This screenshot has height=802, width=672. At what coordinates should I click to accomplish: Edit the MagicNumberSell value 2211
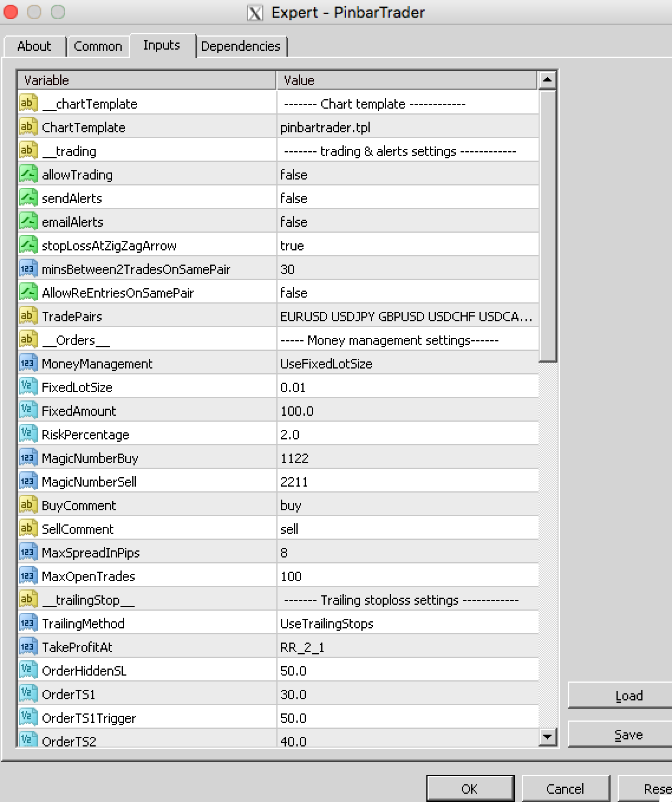click(407, 481)
